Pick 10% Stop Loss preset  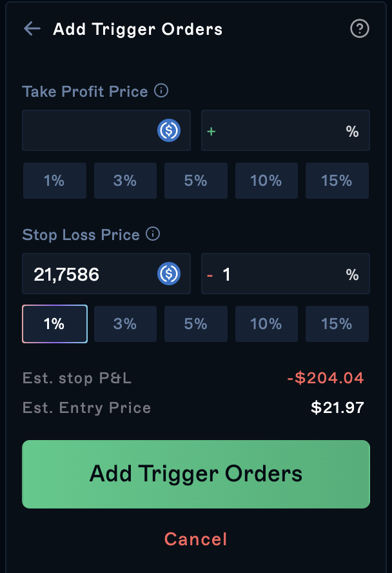click(x=266, y=324)
